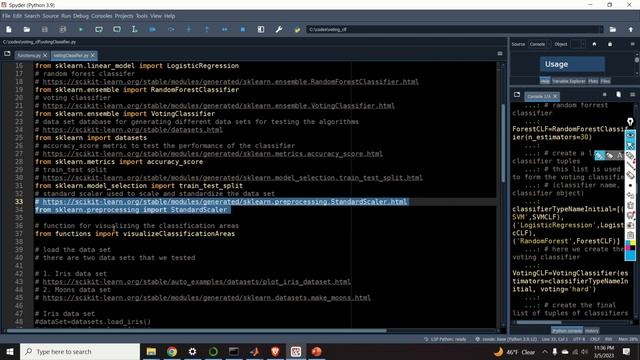Open the Consoles menu
640x360 pixels.
click(102, 16)
